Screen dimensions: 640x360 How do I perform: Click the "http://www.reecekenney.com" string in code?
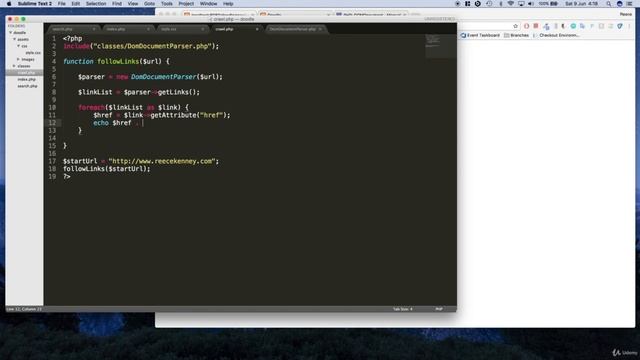tap(161, 161)
